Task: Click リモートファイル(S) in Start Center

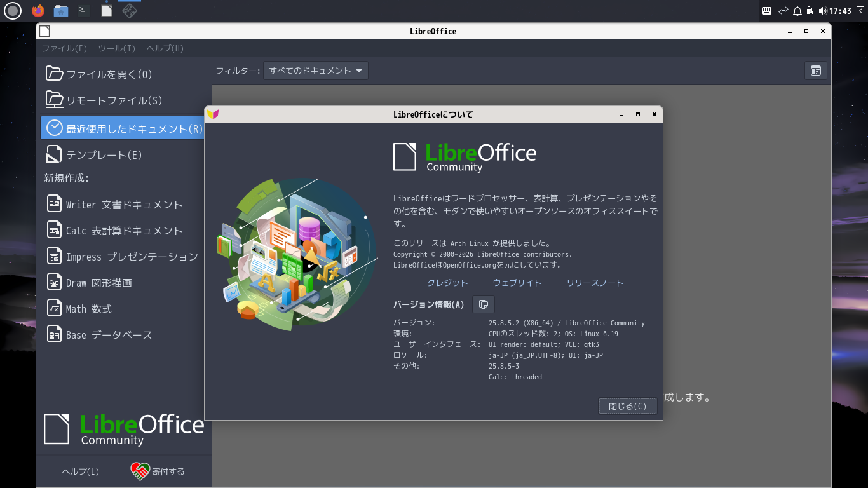Action: tap(122, 100)
